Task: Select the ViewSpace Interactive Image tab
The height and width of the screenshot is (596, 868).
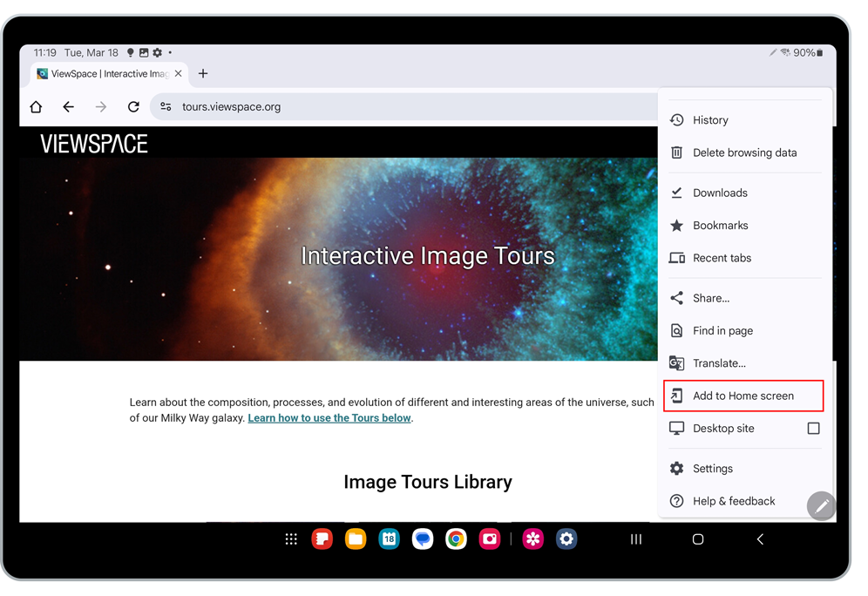Action: pos(110,73)
